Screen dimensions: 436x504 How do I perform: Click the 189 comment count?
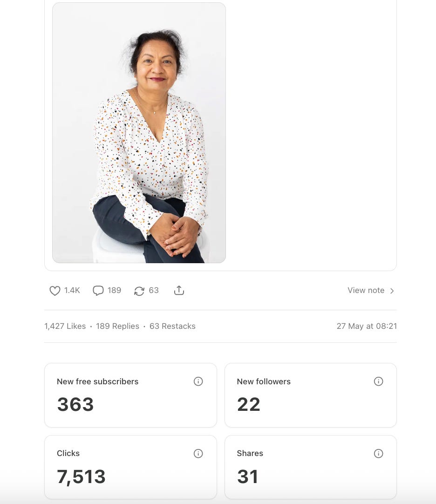click(114, 290)
